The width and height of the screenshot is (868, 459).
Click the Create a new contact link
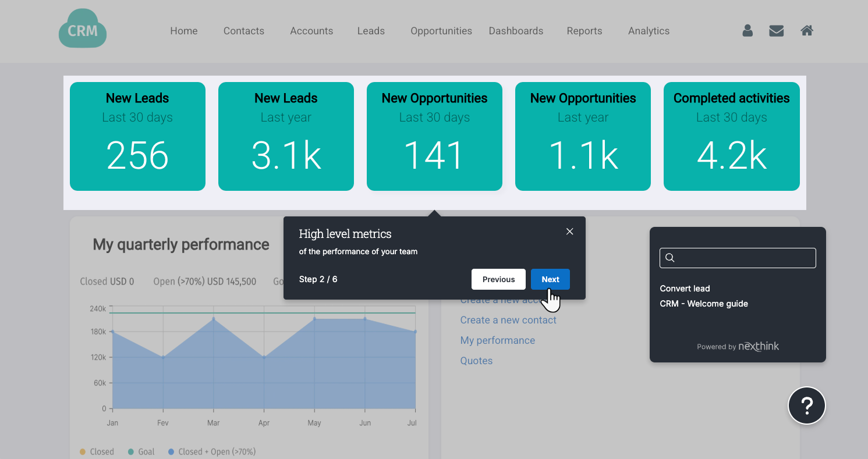click(508, 319)
